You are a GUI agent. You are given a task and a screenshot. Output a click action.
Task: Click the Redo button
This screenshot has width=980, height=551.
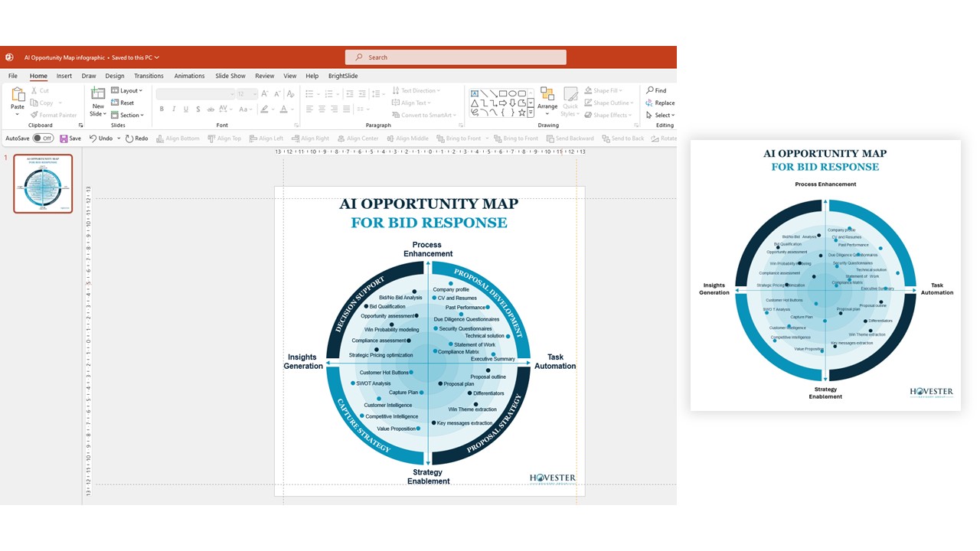click(137, 139)
